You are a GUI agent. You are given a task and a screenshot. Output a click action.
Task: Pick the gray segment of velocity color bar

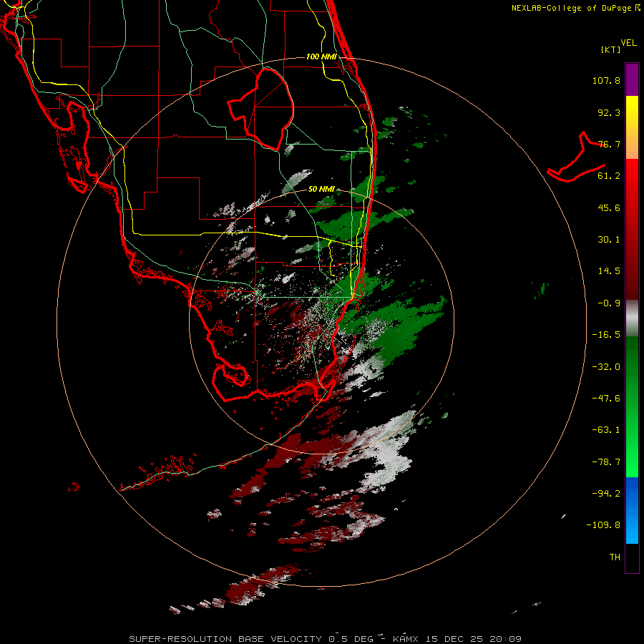click(x=632, y=318)
